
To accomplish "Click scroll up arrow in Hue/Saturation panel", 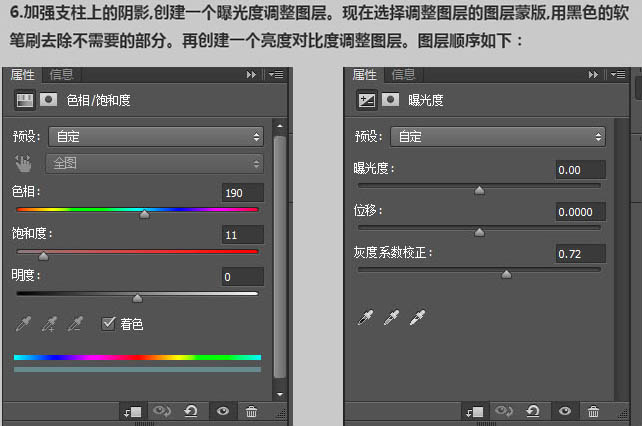I will [x=280, y=126].
